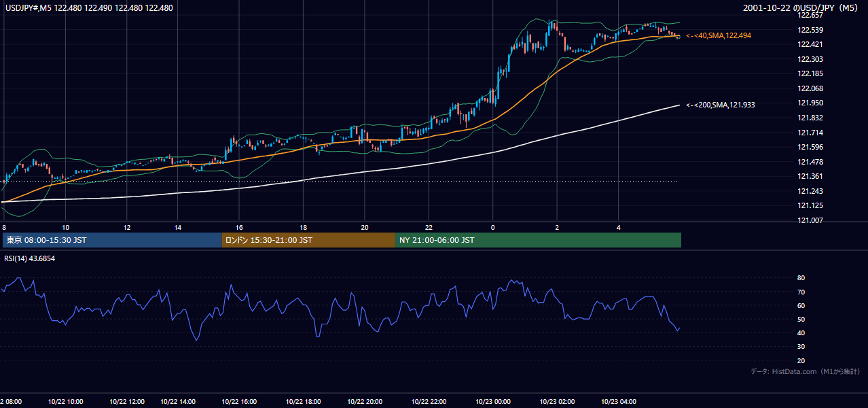Screen dimensions: 868x408
Task: Click hour label 20 under price chart
Action: pos(365,227)
